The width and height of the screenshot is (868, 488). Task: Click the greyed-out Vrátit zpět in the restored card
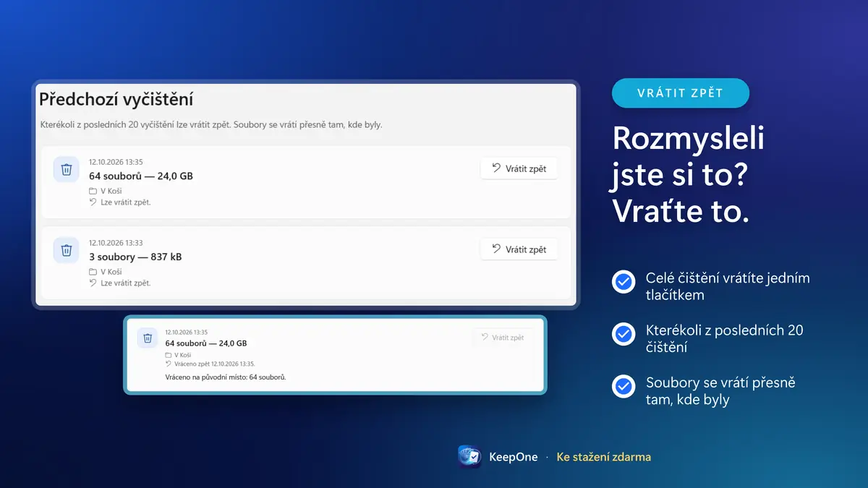click(x=502, y=338)
